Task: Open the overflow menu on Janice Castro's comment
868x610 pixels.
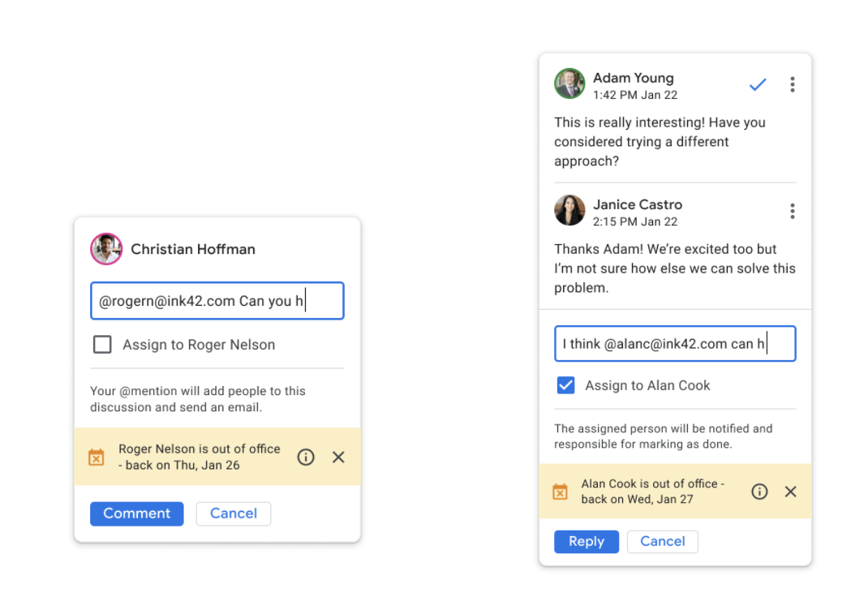Action: point(793,210)
